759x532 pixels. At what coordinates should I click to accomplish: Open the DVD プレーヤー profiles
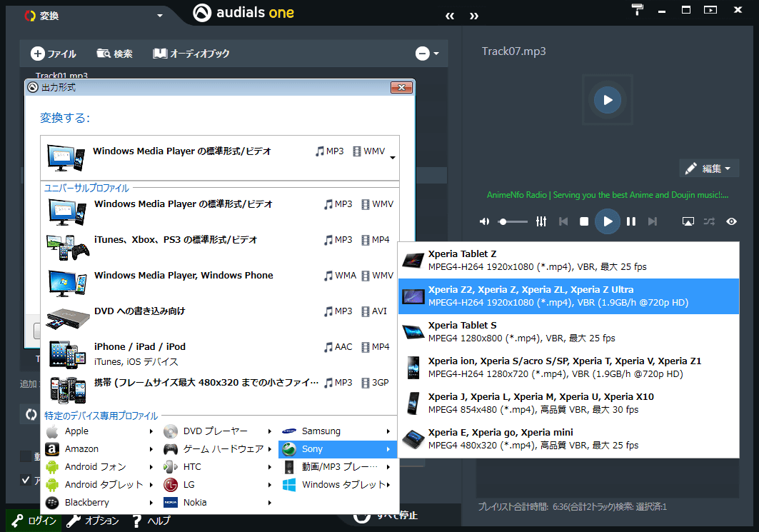[x=218, y=431]
